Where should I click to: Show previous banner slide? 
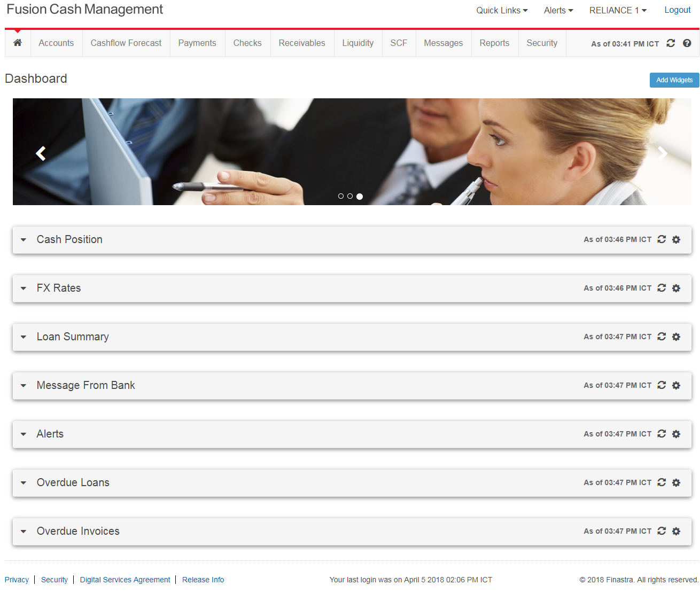pos(41,153)
